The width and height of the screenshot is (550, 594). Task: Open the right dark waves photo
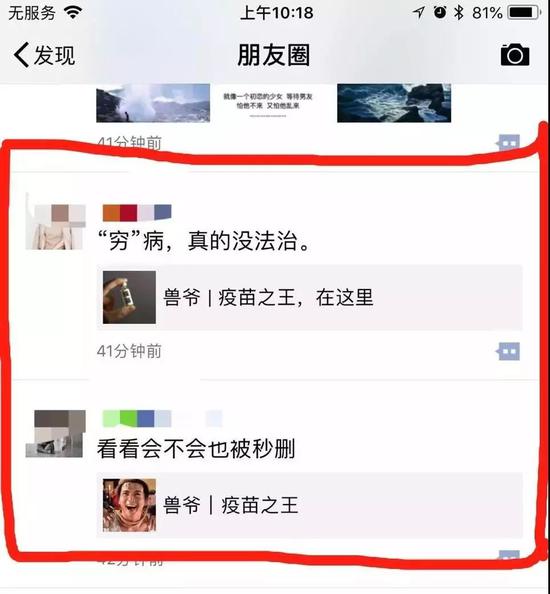click(394, 103)
